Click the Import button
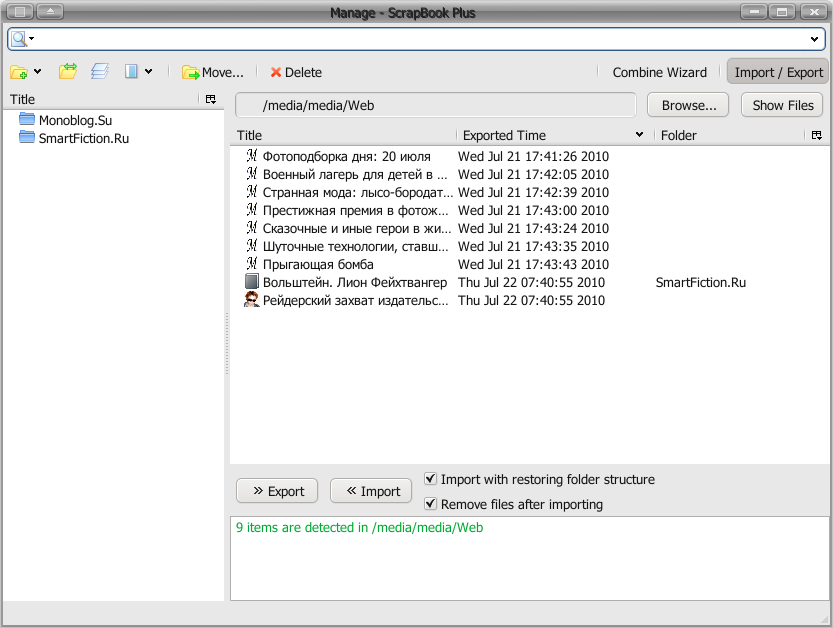This screenshot has width=833, height=628. coord(371,491)
